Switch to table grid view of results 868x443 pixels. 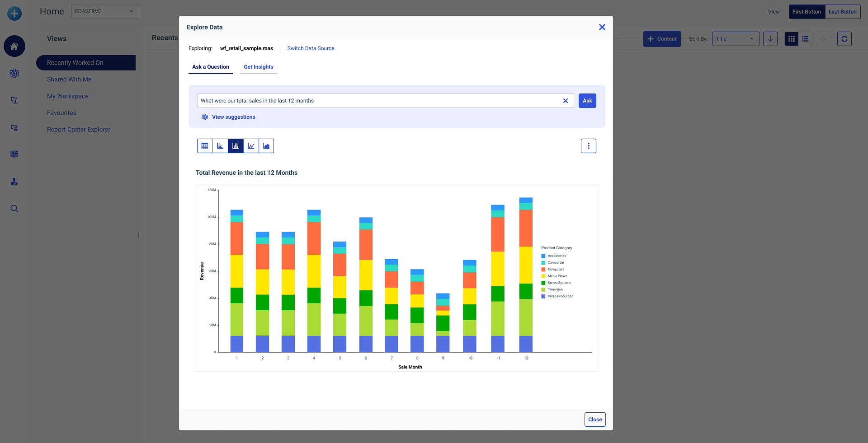tap(205, 146)
